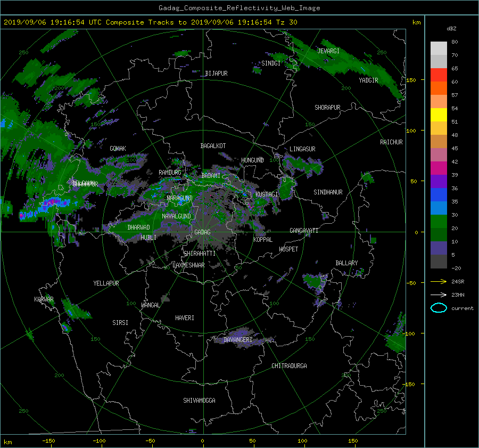
Task: Click the SINDGI label
Action: (x=271, y=63)
